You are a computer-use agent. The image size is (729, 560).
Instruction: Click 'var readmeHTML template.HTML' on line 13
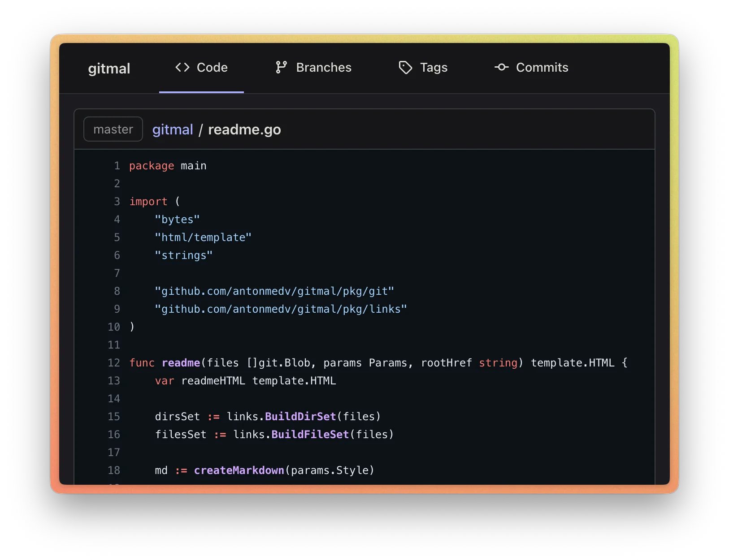245,381
